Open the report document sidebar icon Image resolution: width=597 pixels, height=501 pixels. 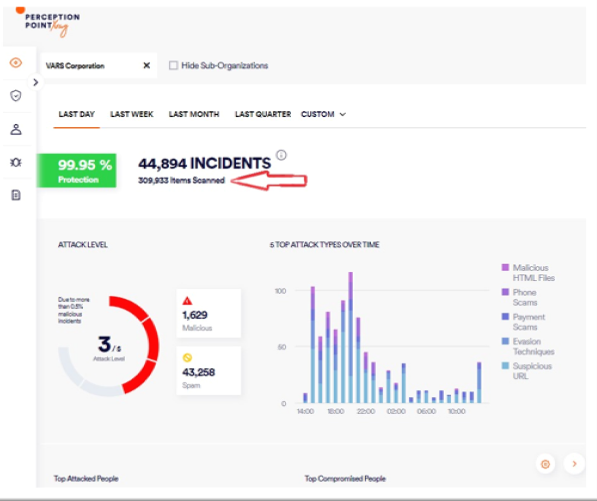16,195
